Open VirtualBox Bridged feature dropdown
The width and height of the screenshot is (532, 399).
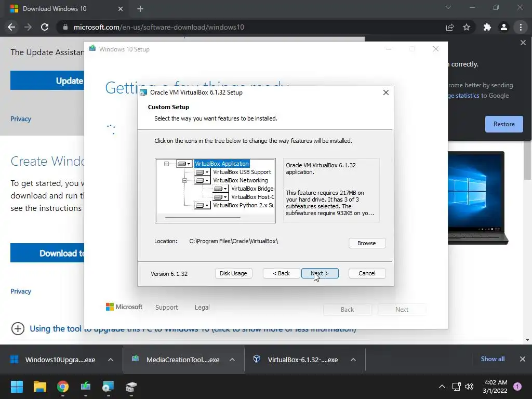[221, 189]
